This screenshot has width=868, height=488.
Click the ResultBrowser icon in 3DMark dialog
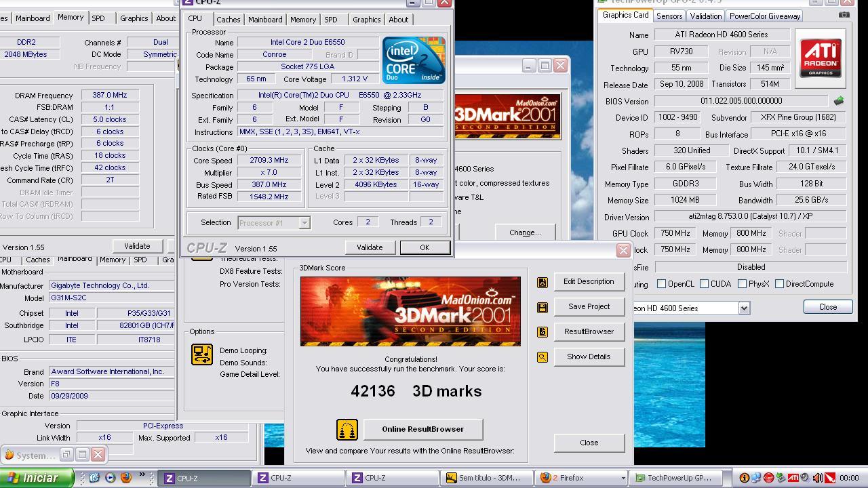click(542, 332)
